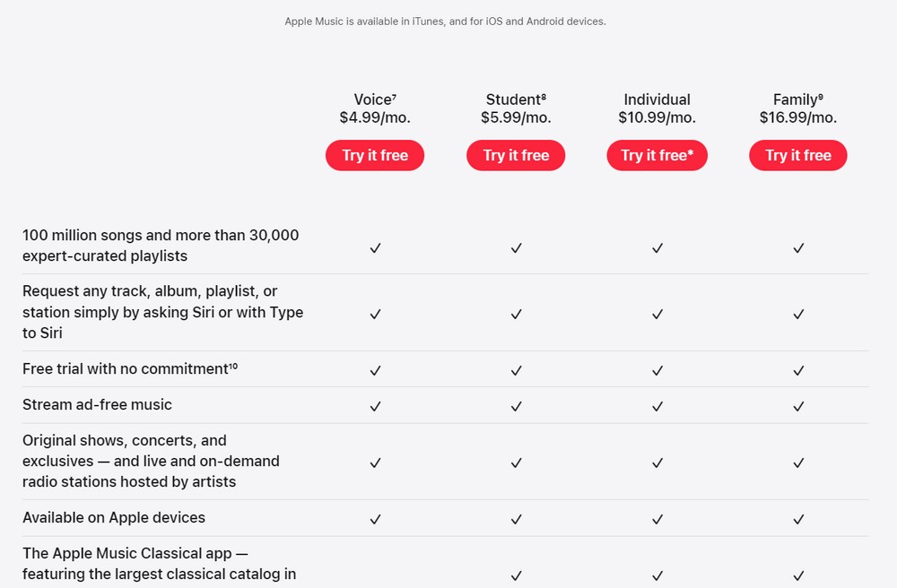Click the Apple Music availability note at the top
Screen dimensions: 897x588
click(446, 21)
